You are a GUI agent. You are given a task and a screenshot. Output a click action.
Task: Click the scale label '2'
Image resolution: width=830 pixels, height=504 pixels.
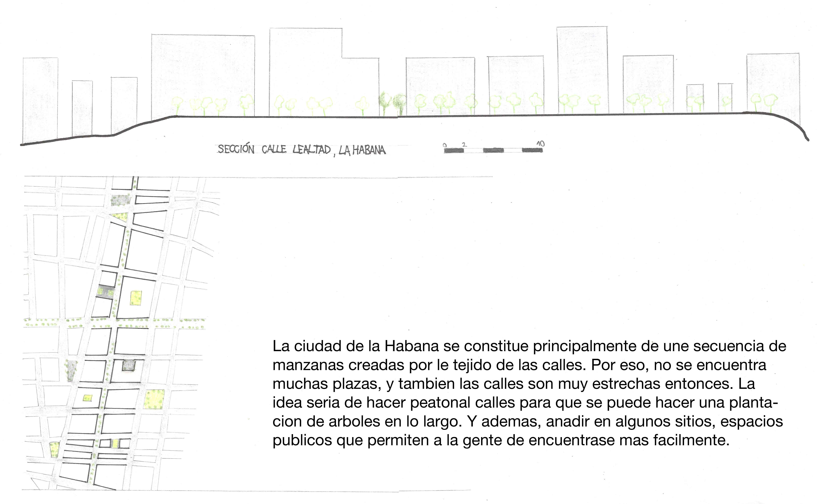pos(464,145)
